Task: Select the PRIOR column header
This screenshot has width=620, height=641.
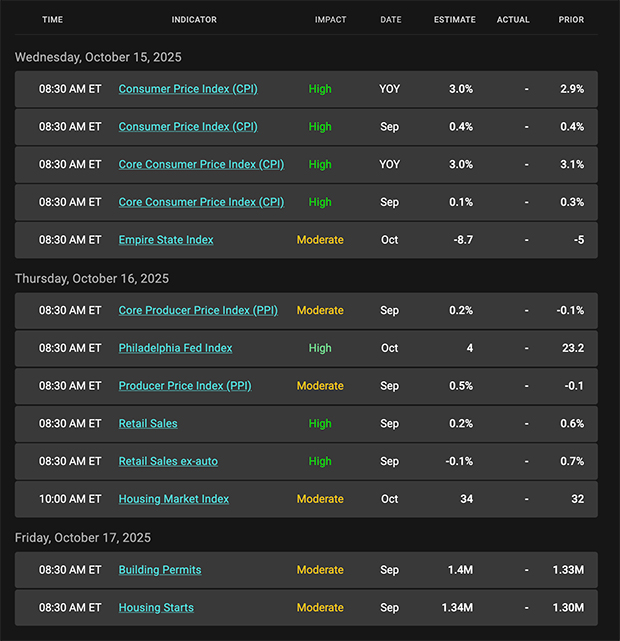Action: click(x=572, y=20)
